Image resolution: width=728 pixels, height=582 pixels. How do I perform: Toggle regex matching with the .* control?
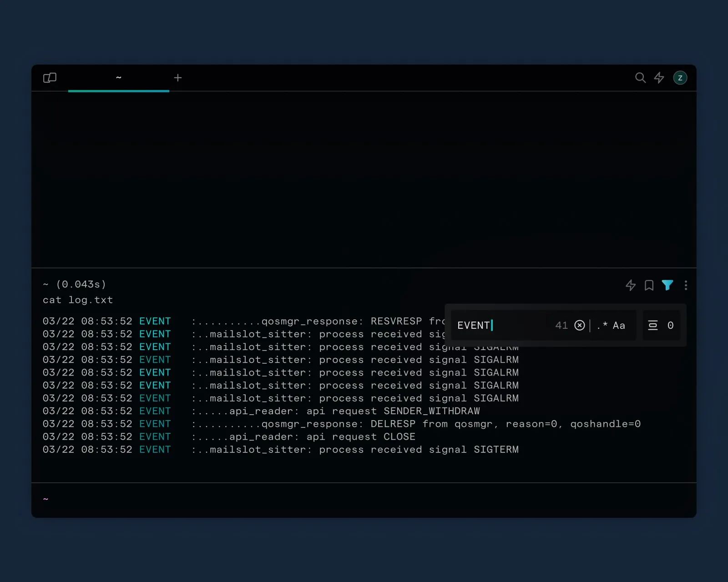(x=602, y=325)
